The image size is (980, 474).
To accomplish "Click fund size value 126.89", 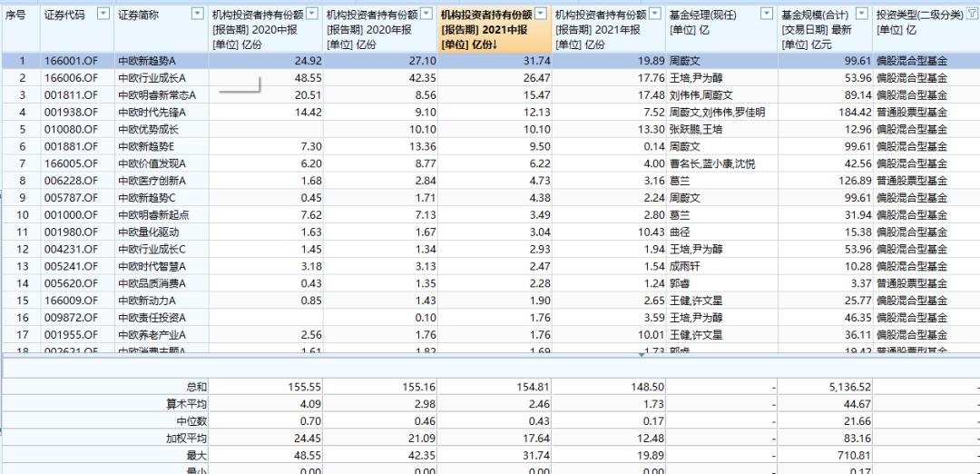I will point(855,181).
